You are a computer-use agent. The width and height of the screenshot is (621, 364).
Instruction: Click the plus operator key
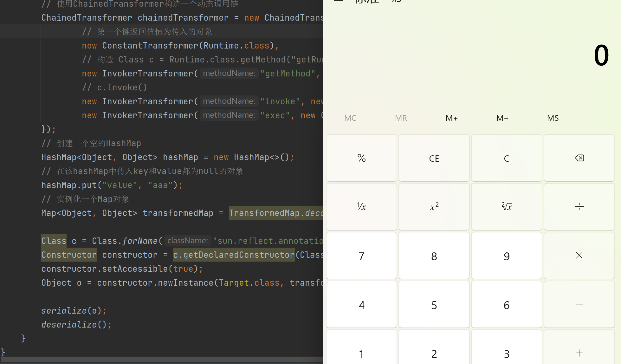pyautogui.click(x=579, y=353)
